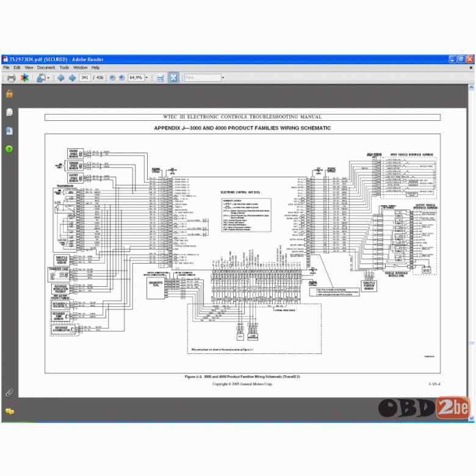This screenshot has width=476, height=476.
Task: Open the Find options dropdown arrow
Action: (x=223, y=78)
